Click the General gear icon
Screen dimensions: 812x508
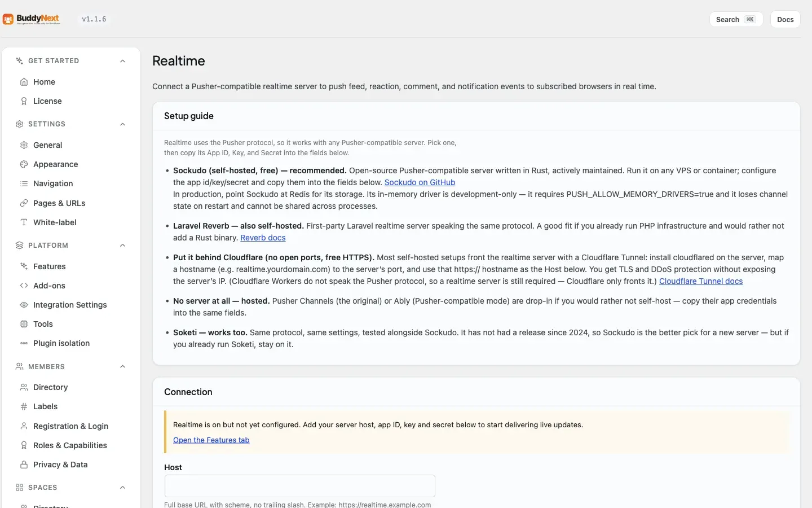click(x=24, y=145)
